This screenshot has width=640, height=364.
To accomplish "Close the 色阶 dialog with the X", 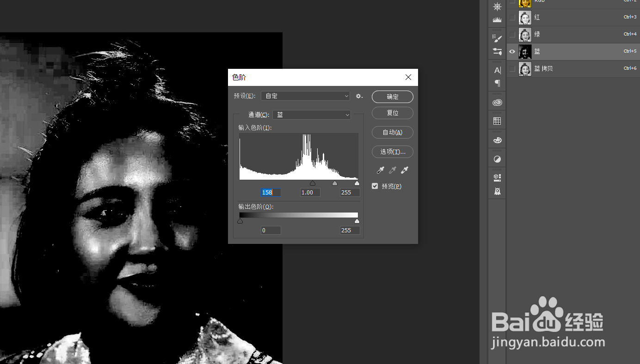I will click(408, 77).
